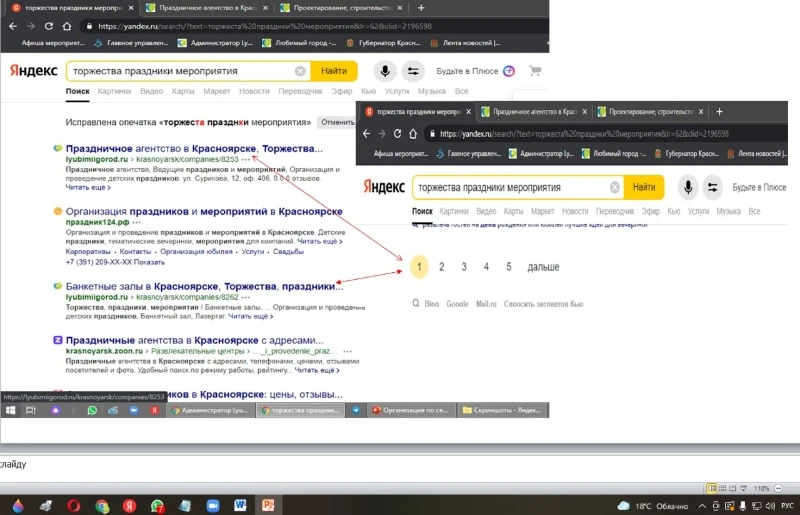
Task: Switch PowerPoint to Normal view
Action: click(712, 488)
